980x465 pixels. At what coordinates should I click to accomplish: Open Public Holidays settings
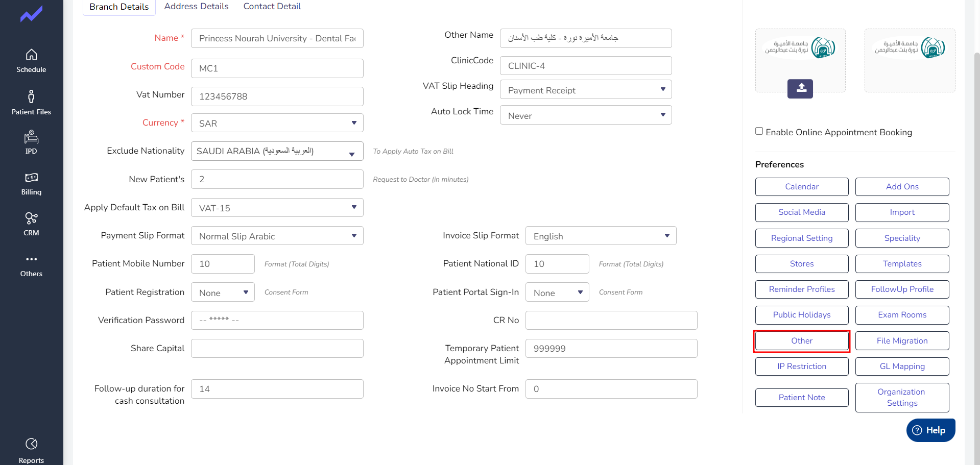point(802,315)
